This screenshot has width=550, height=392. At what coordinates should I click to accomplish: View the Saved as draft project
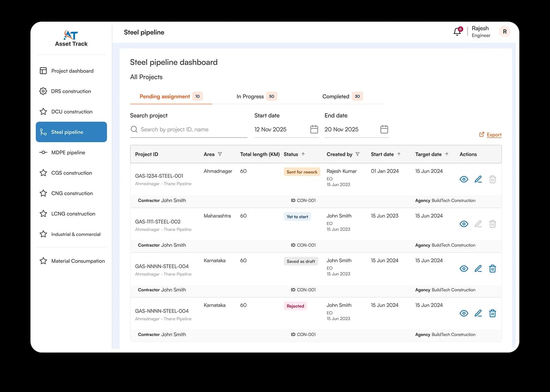[464, 269]
